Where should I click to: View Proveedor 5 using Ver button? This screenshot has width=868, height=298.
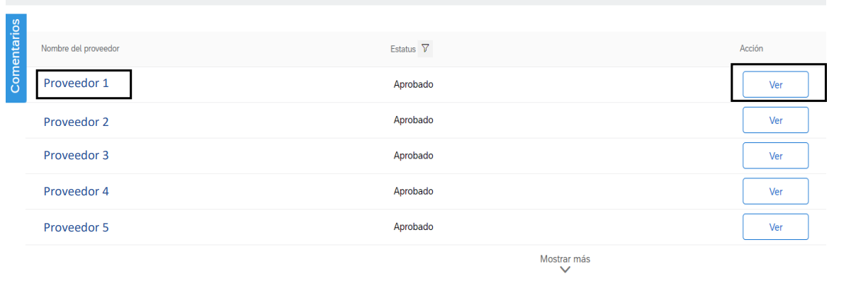tap(775, 227)
